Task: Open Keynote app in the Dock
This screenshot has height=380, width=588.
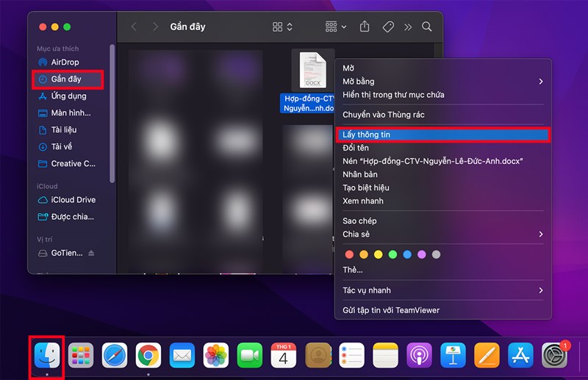Action: 453,355
